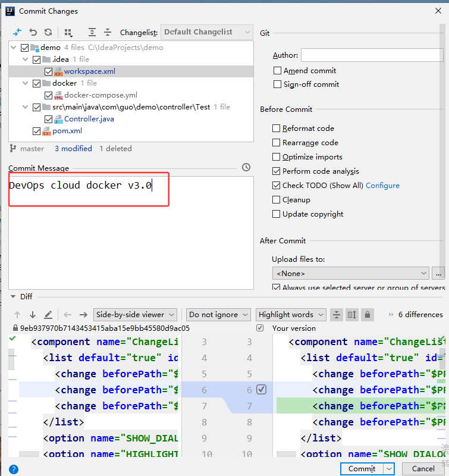
Task: Enable Update copyright checkbox
Action: pyautogui.click(x=276, y=214)
